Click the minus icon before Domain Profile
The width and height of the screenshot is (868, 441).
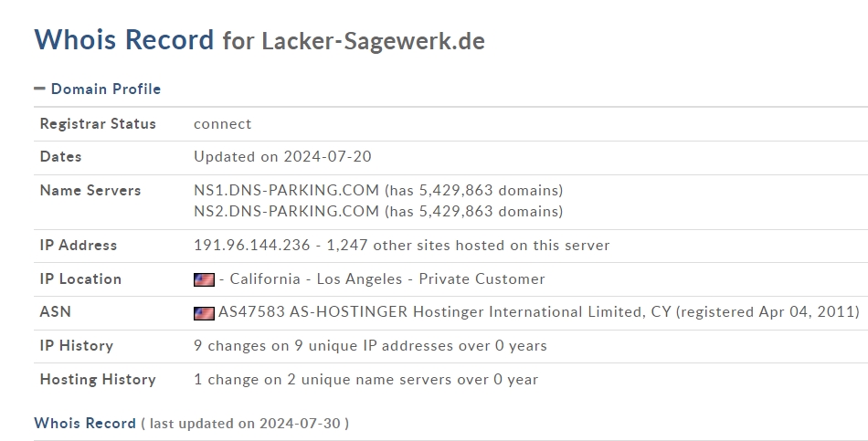tap(39, 89)
